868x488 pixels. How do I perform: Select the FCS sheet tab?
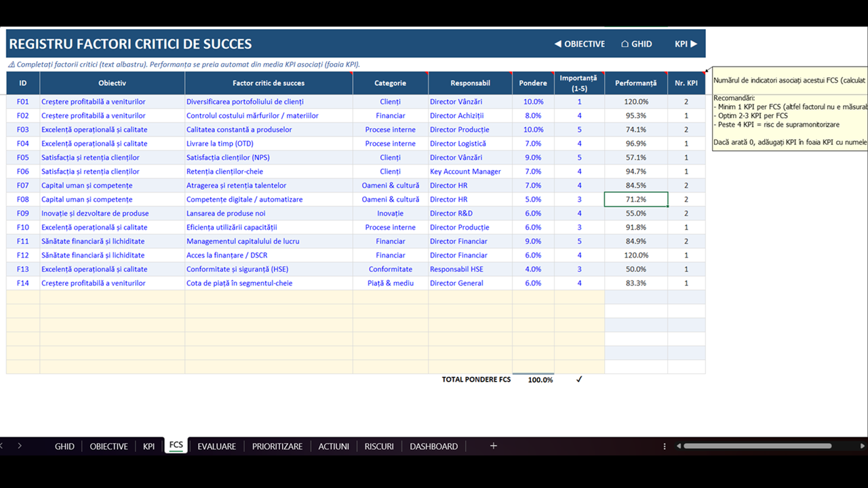tap(176, 445)
